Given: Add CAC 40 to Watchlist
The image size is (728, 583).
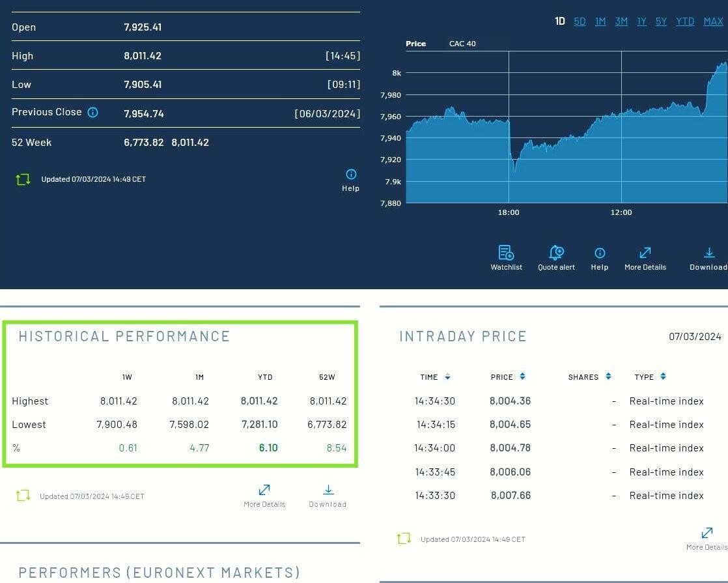Looking at the screenshot, I should pos(506,258).
